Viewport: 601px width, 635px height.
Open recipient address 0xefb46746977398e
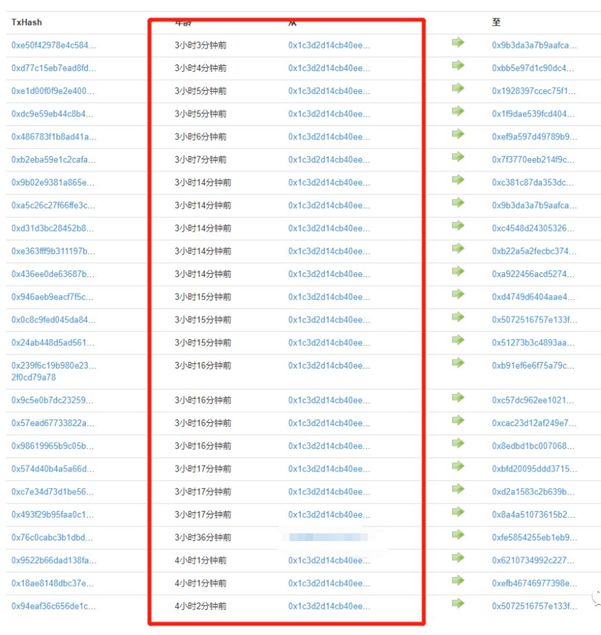(x=534, y=583)
